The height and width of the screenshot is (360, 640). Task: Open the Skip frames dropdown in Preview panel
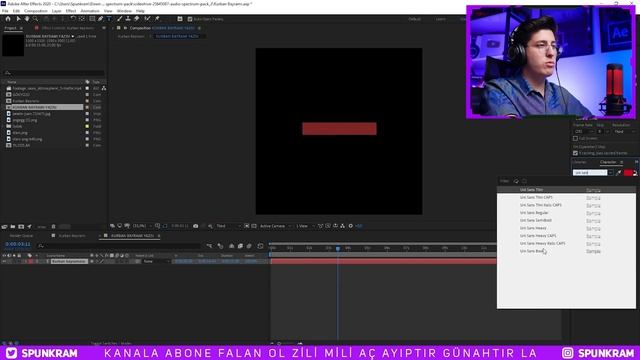(x=603, y=131)
